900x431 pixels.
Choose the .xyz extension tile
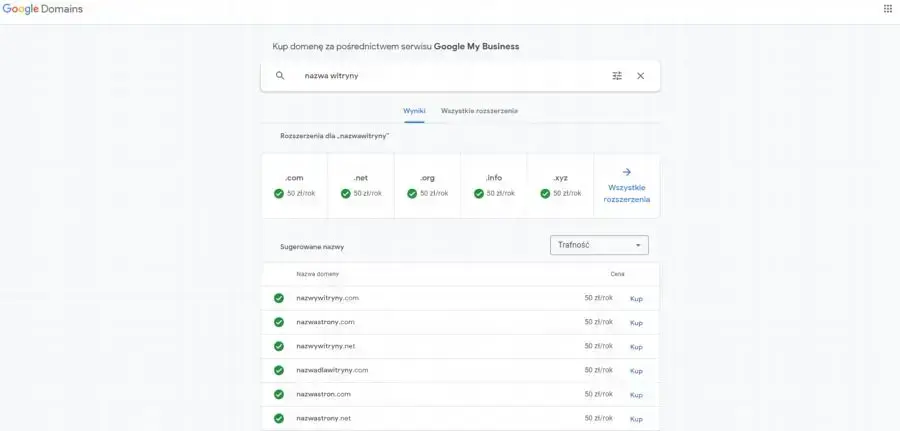coord(560,185)
